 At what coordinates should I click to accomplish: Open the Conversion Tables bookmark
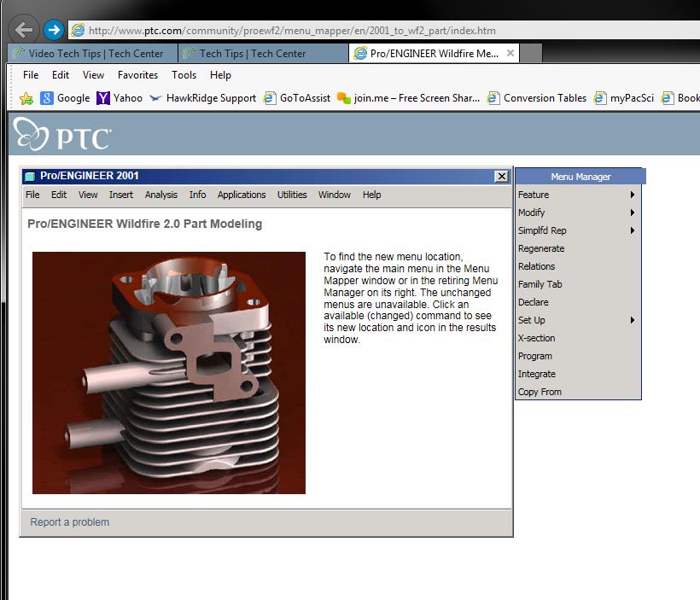[x=537, y=98]
